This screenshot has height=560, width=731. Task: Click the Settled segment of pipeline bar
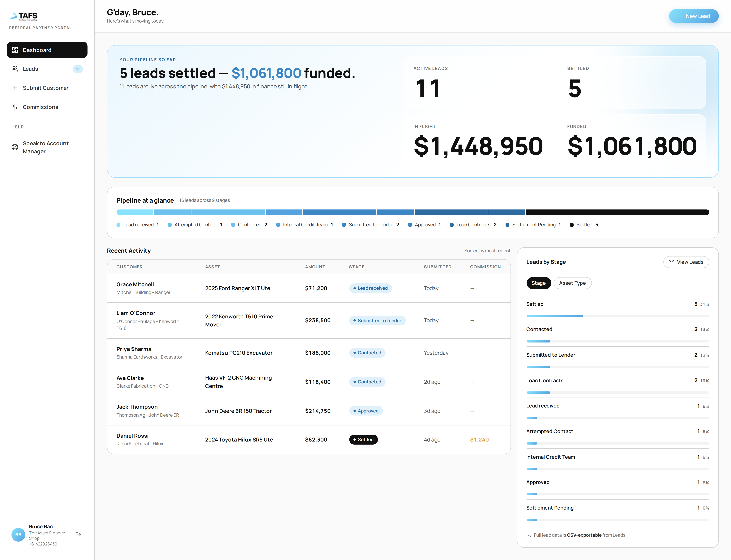point(617,212)
